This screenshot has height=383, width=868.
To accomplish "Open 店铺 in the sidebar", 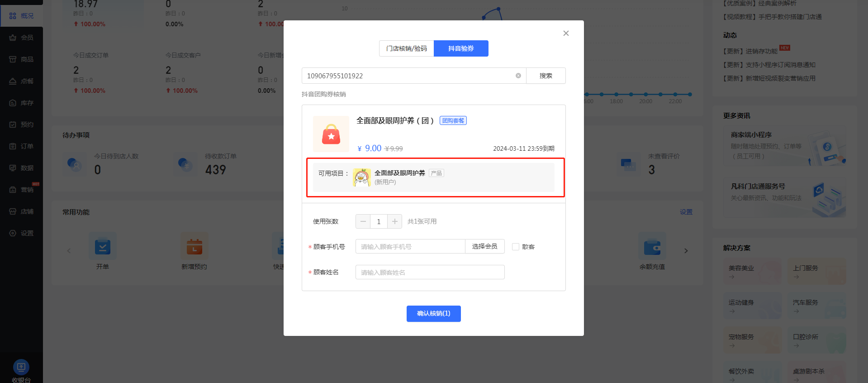I will click(x=21, y=211).
